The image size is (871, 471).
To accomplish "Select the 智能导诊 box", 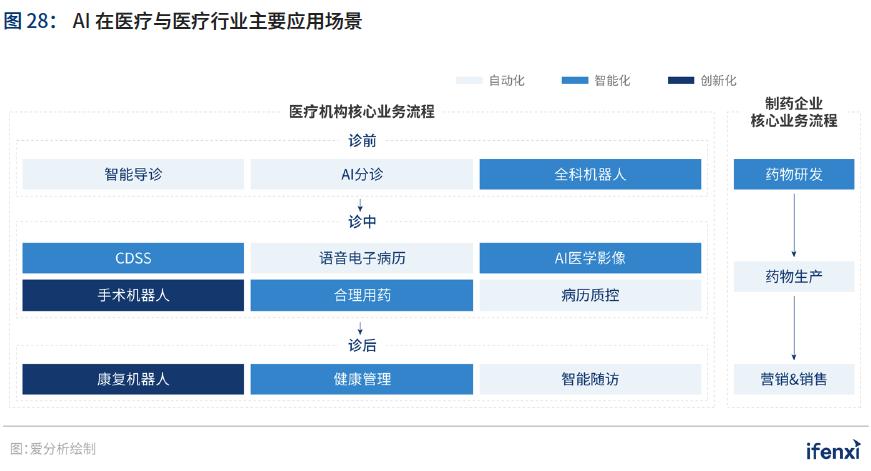I will point(133,174).
